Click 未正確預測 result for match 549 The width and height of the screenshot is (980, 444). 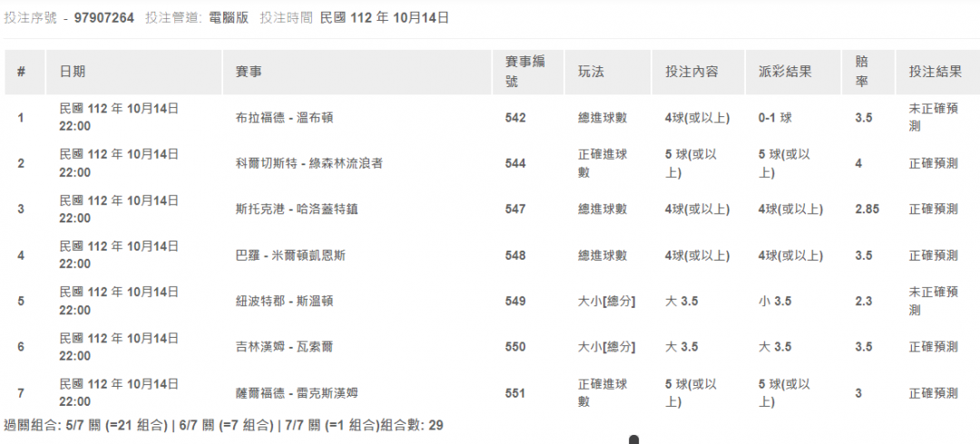(933, 301)
